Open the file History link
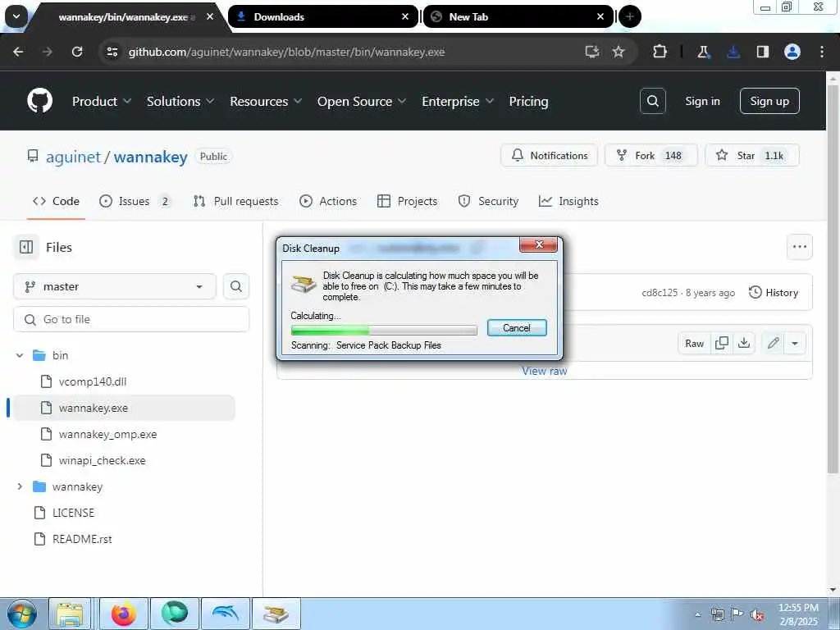The width and height of the screenshot is (840, 630). [x=773, y=293]
